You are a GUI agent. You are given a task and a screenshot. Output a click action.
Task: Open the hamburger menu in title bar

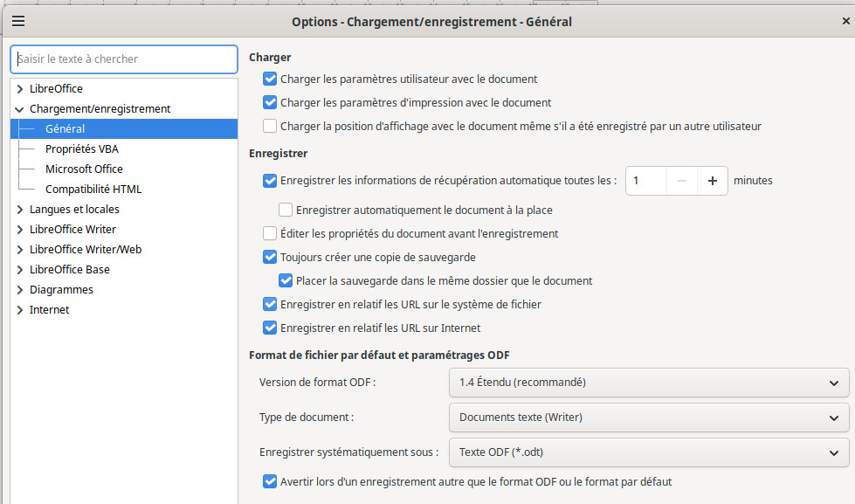18,22
